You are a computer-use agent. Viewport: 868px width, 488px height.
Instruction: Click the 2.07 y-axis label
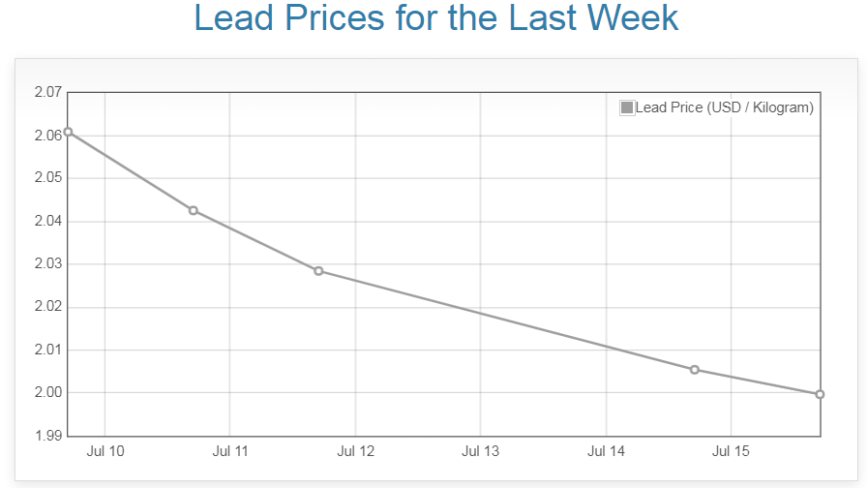point(47,93)
